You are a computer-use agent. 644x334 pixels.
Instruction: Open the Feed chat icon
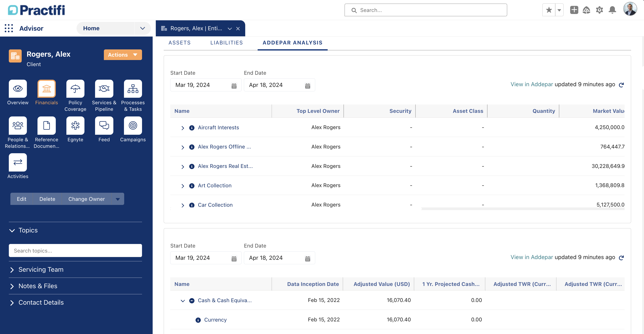tap(104, 125)
